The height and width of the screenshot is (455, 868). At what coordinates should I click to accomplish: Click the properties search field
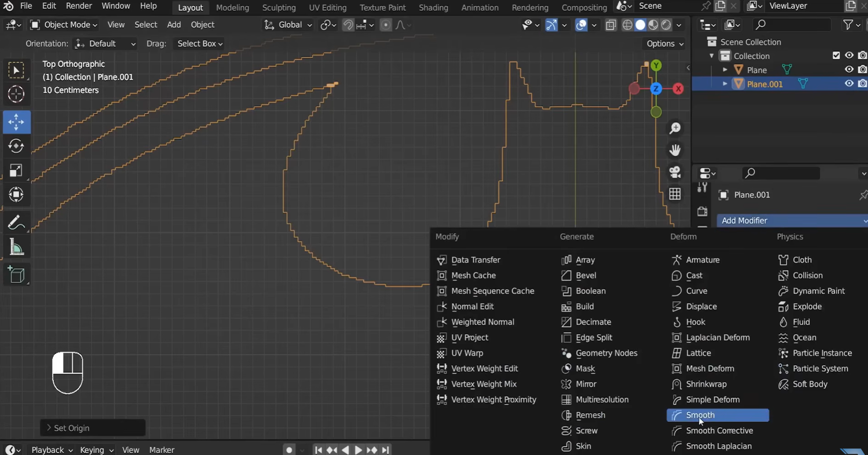coord(781,173)
